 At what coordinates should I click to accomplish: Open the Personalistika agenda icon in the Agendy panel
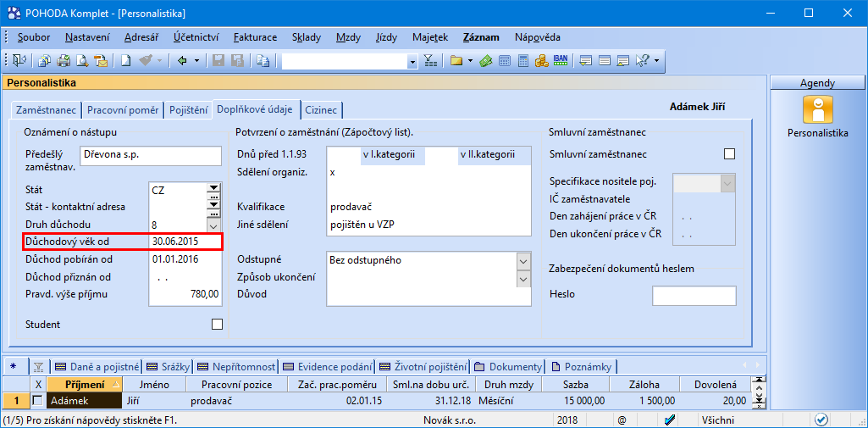[x=818, y=109]
